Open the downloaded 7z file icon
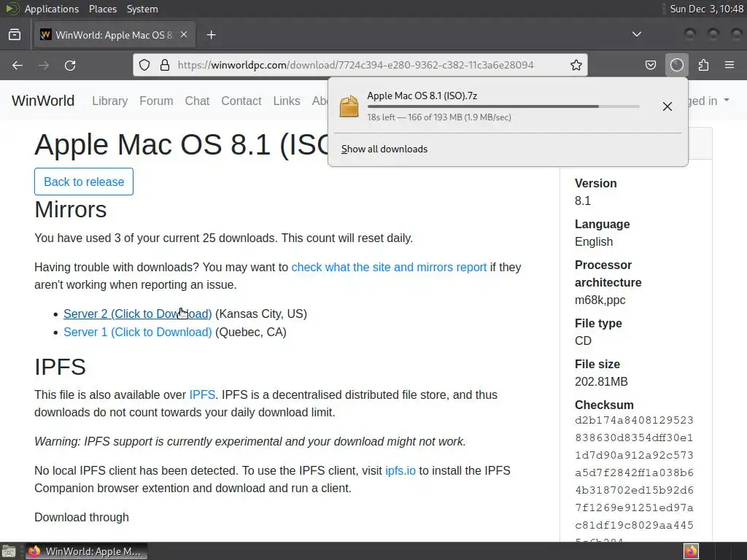The height and width of the screenshot is (560, 747). click(x=349, y=106)
